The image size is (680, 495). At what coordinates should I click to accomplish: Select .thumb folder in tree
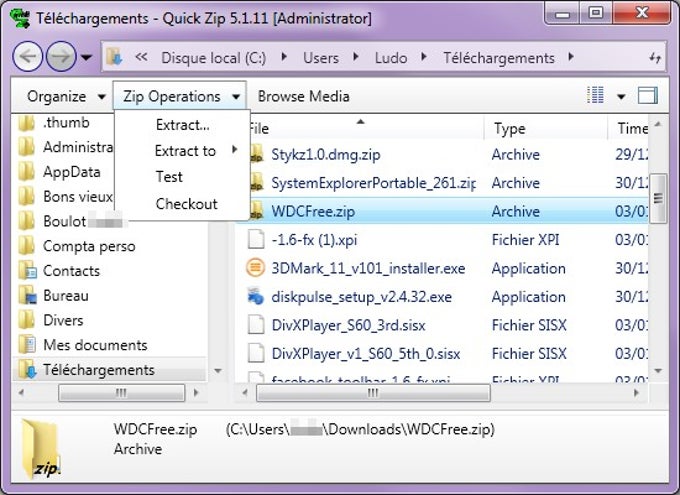pos(66,123)
